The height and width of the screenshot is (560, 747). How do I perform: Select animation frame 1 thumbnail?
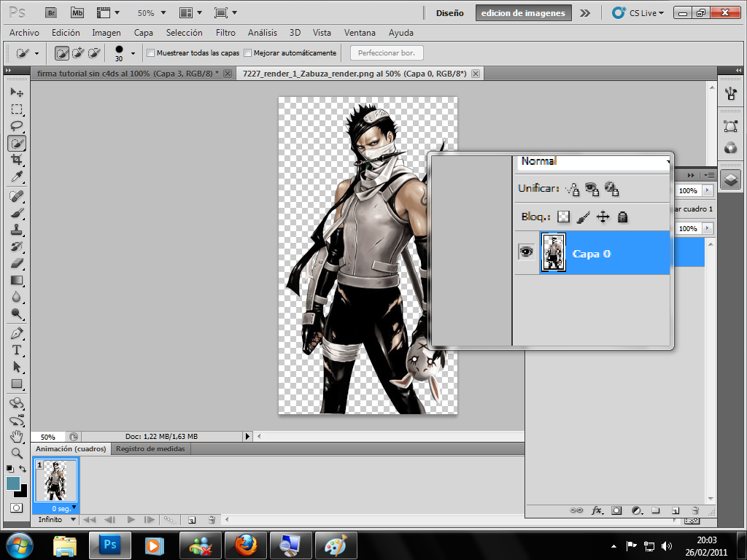point(55,481)
